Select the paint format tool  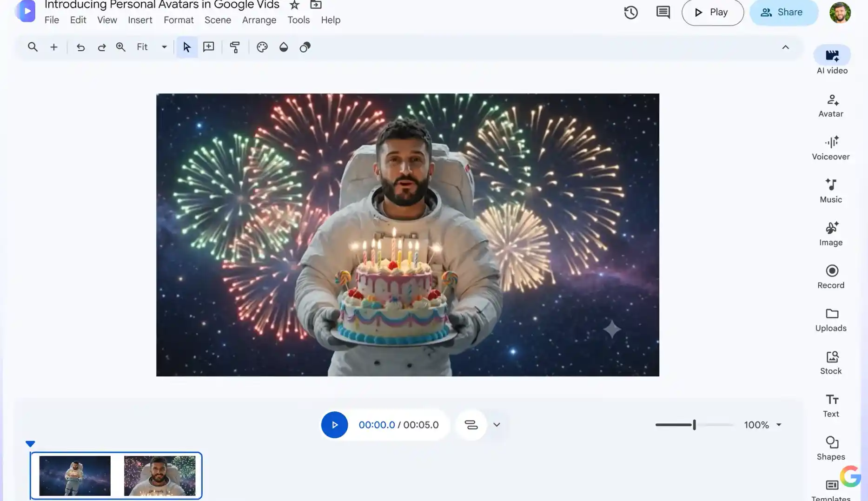point(235,47)
